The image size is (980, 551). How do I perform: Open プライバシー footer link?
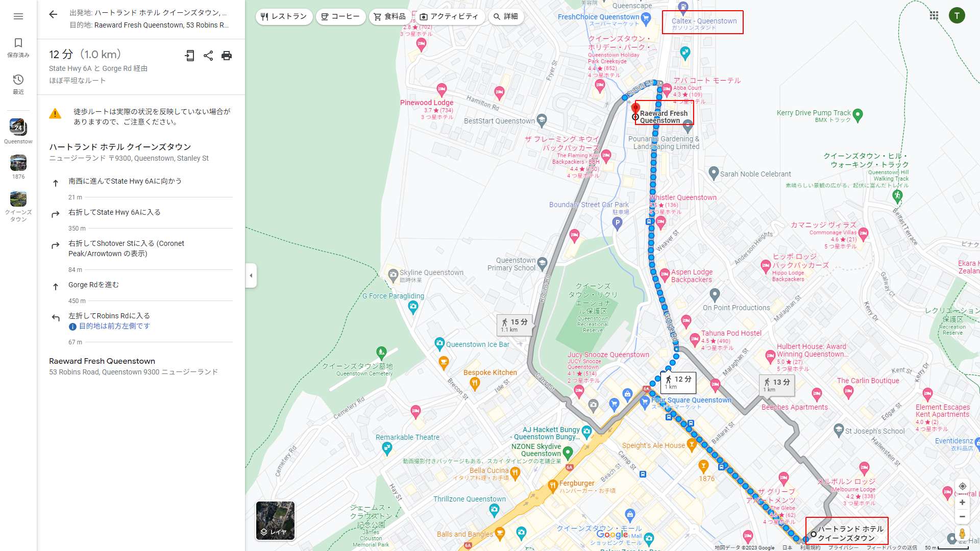point(843,547)
